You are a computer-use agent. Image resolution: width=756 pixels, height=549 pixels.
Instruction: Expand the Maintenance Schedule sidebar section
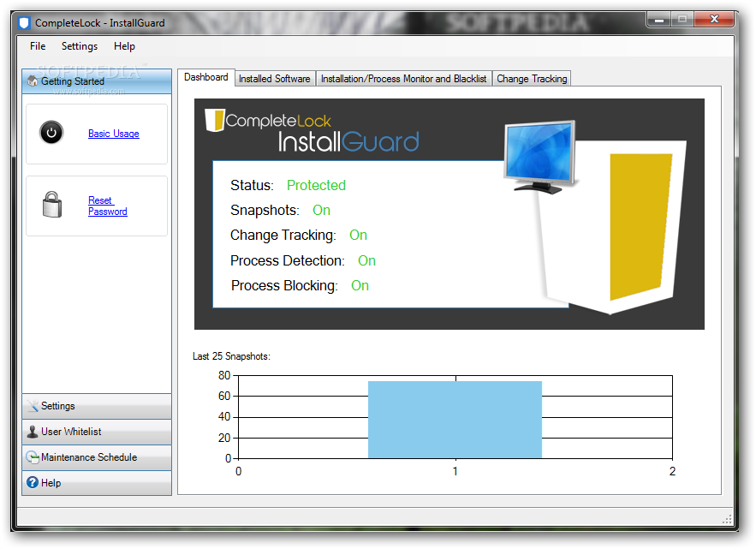click(x=97, y=457)
